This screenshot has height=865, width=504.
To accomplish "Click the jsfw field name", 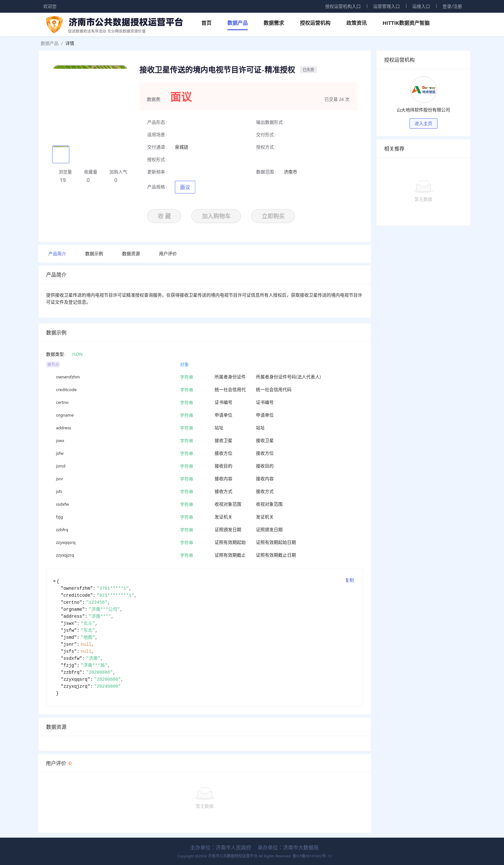I will tap(60, 453).
